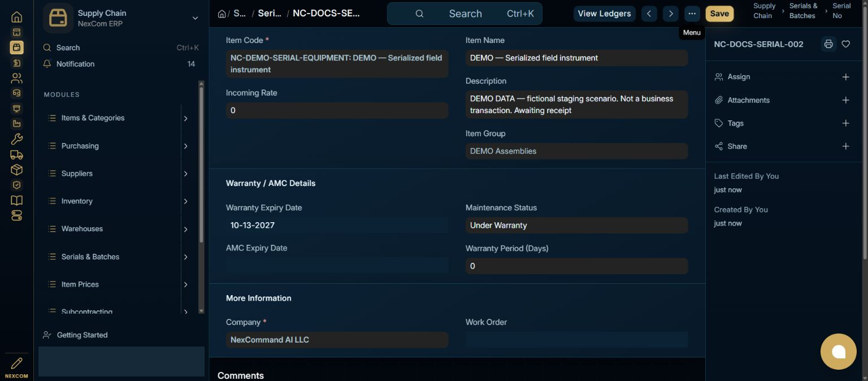Open the three-dots Menu button
This screenshot has height=381, width=868.
point(692,14)
